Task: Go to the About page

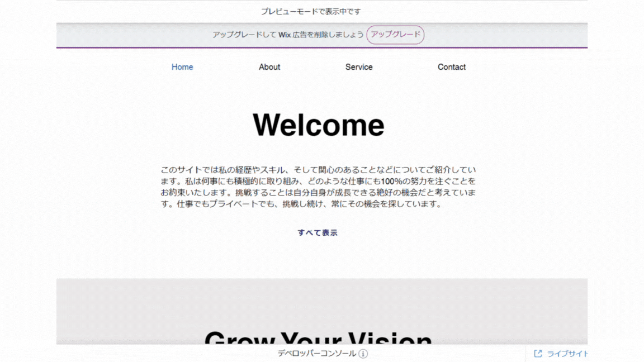Action: [x=269, y=67]
